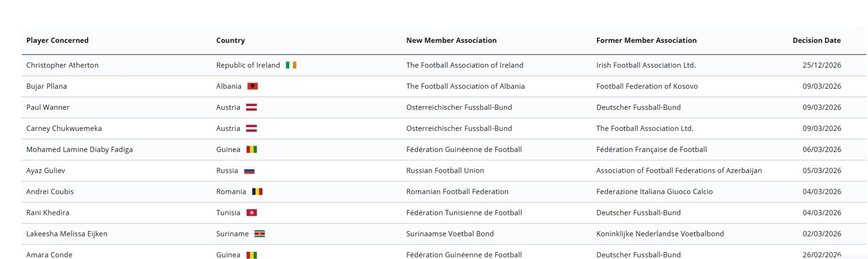Click Guinea flag in Amara Conde row
Screen dimensions: 868x259
[251, 255]
